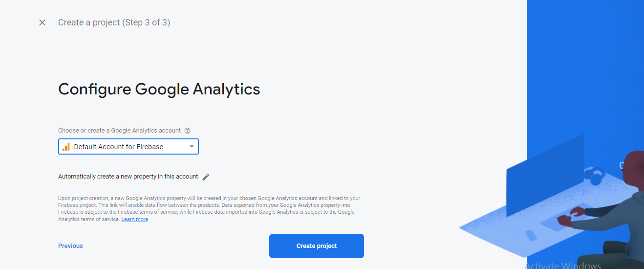Click the Activate Windows watermark text
Image resolution: width=644 pixels, height=269 pixels.
coord(563,266)
